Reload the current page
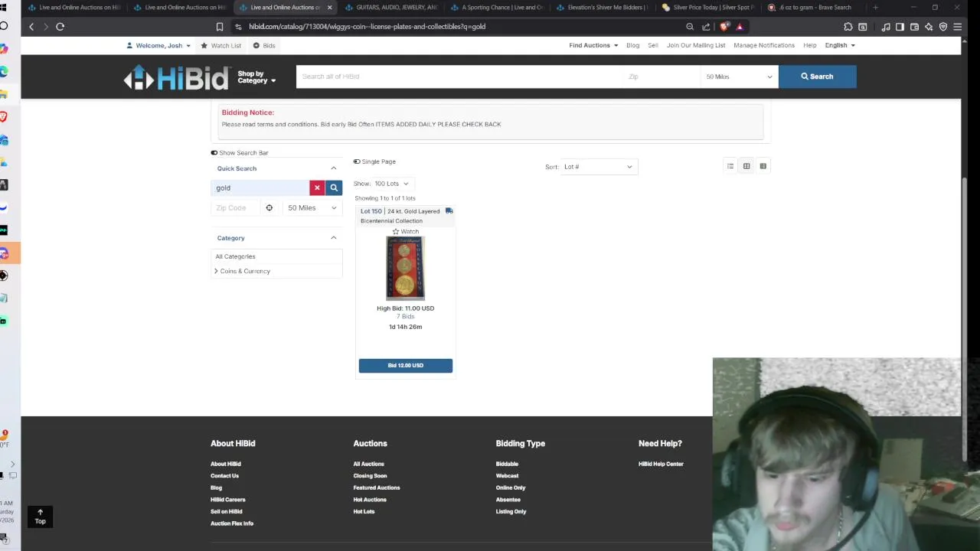Viewport: 980px width, 551px height. tap(60, 26)
